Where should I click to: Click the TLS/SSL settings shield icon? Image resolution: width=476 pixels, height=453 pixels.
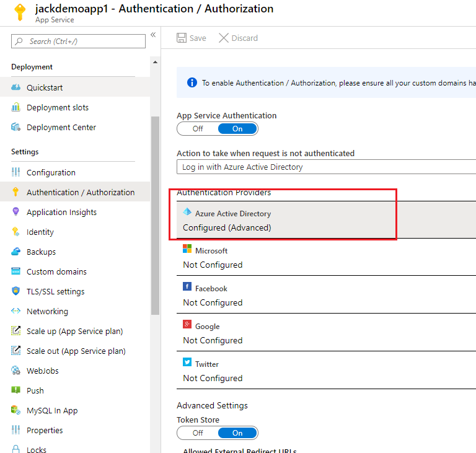tap(16, 291)
